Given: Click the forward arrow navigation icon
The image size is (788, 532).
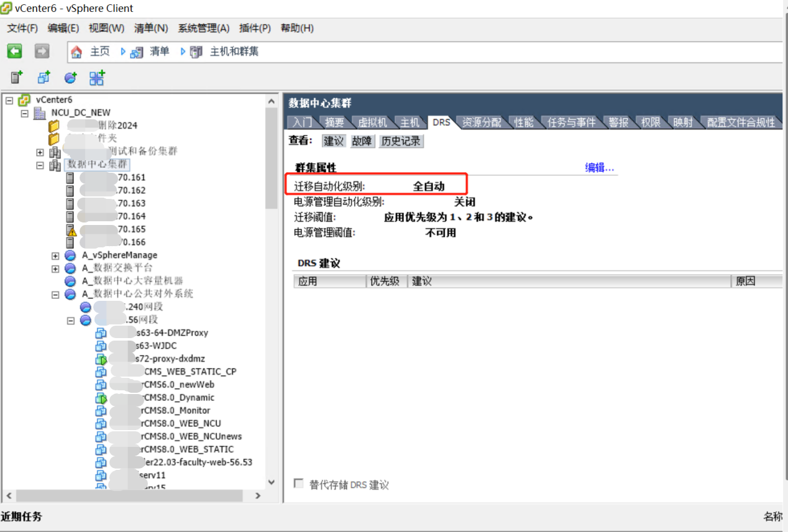Looking at the screenshot, I should [41, 51].
